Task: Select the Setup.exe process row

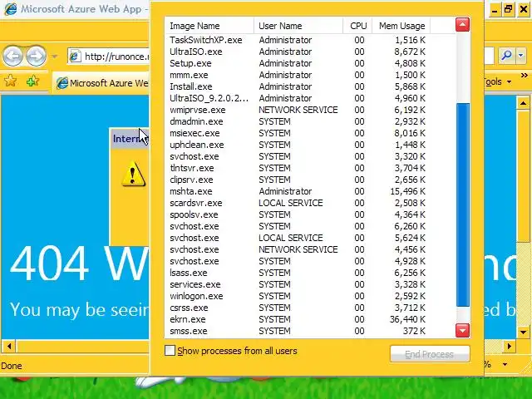Action: 310,63
